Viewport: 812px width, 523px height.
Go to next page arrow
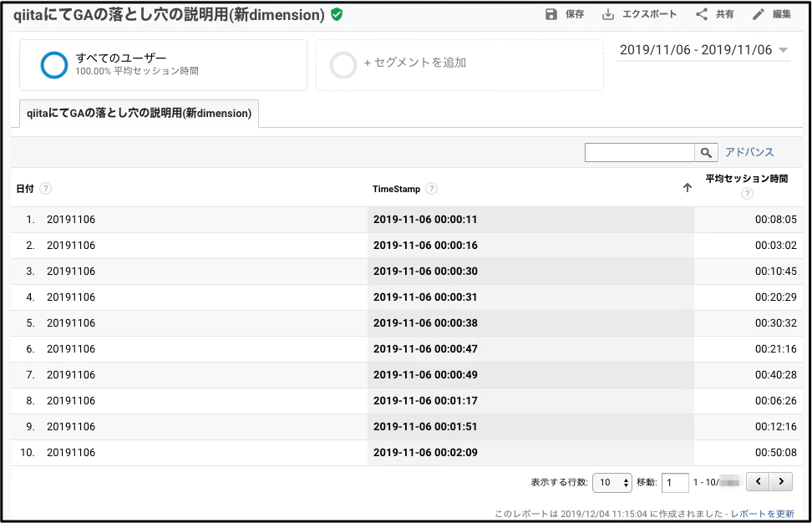coord(781,481)
